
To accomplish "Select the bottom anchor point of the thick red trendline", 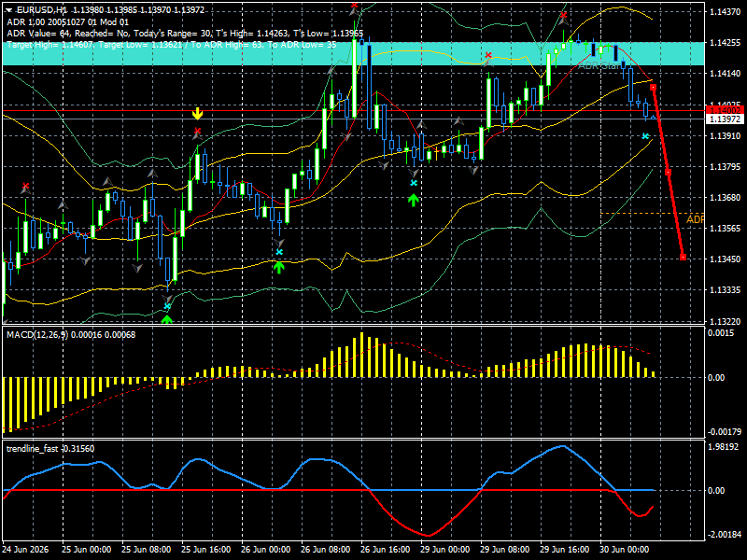I will [683, 258].
